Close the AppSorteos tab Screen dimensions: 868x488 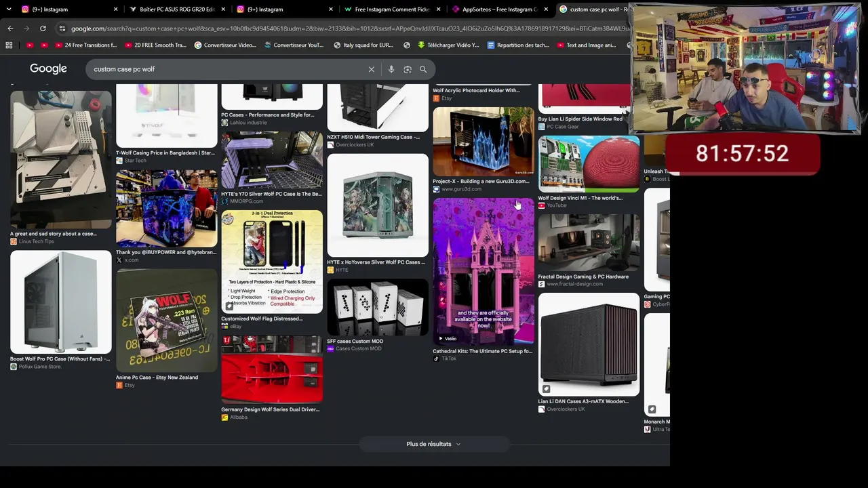pos(546,9)
